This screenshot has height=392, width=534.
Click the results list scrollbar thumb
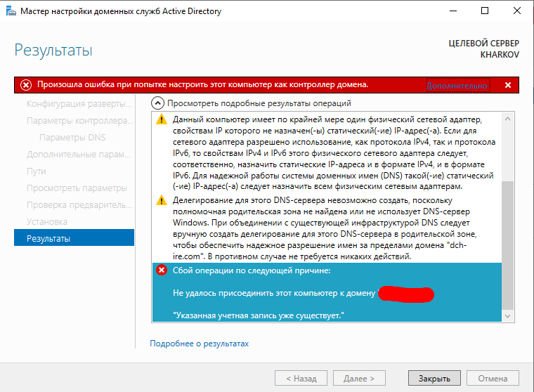click(508, 245)
